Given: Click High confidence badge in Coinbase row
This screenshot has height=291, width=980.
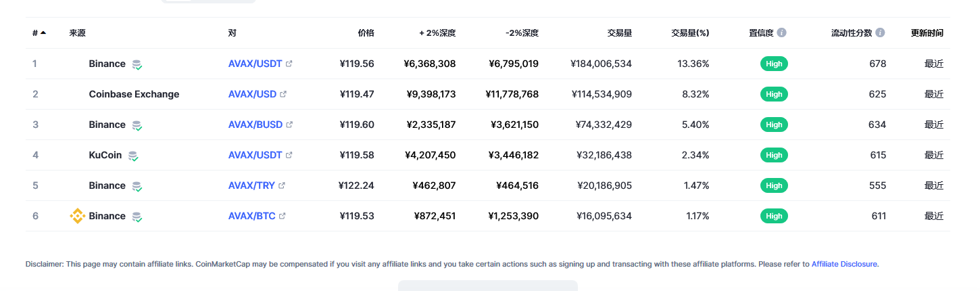Looking at the screenshot, I should coord(774,94).
